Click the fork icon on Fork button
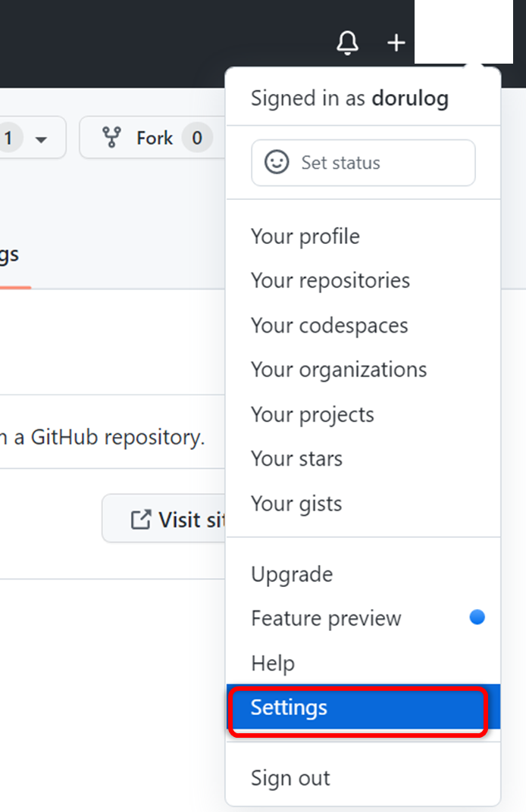Viewport: 526px width, 812px height. [x=111, y=138]
